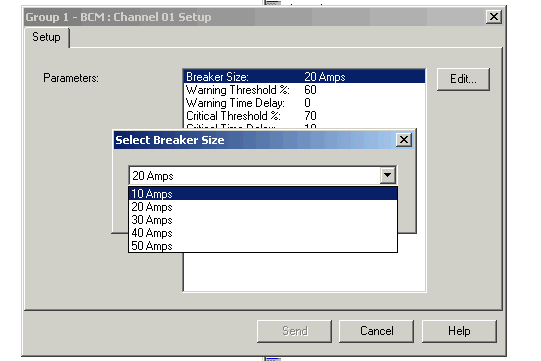The height and width of the screenshot is (361, 541).
Task: Select the Breaker Size parameter row
Action: (304, 77)
